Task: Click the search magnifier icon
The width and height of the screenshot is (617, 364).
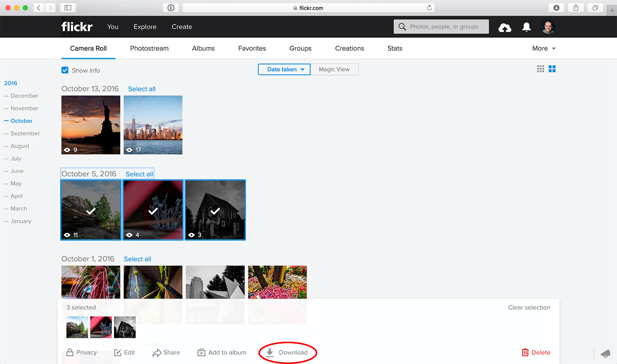Action: click(x=402, y=27)
